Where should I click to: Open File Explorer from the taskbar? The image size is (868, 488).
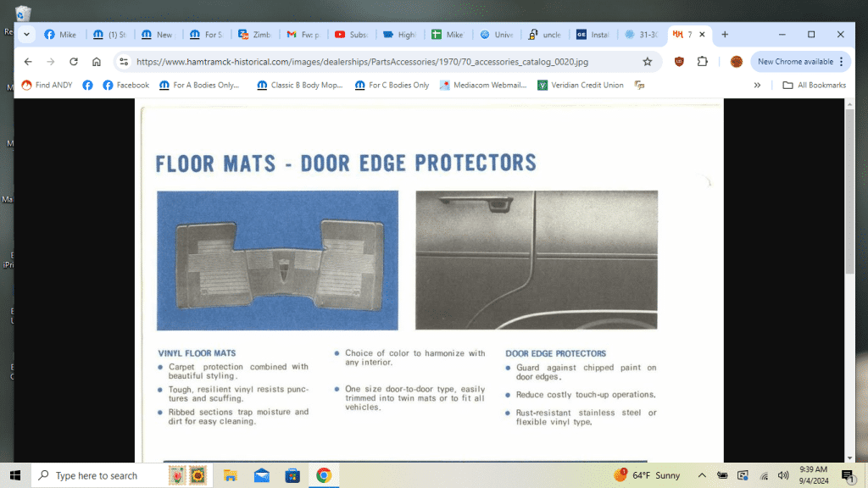(x=230, y=475)
